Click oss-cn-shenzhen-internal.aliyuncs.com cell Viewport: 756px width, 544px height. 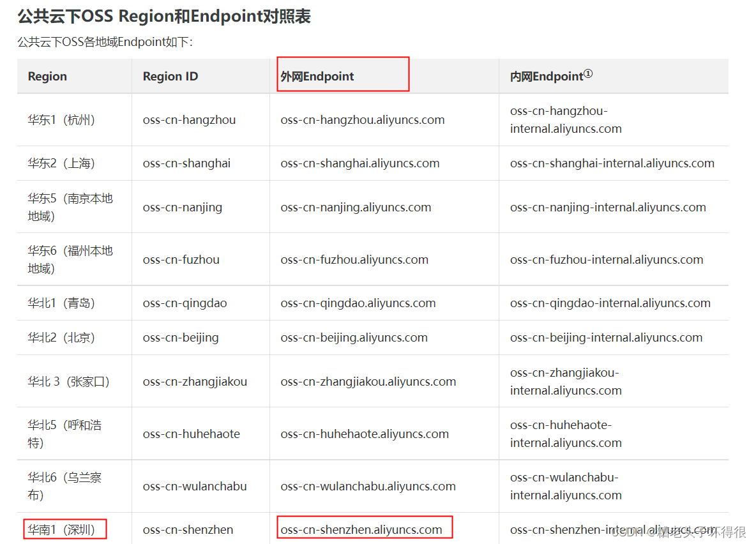[x=612, y=529]
